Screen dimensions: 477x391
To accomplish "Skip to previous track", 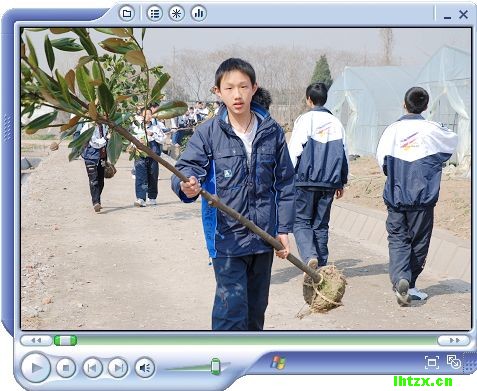I will pos(92,368).
